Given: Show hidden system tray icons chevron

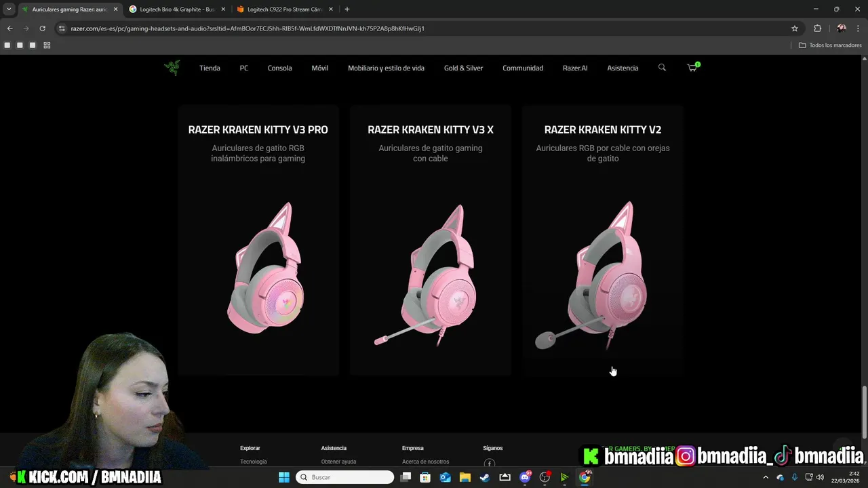Looking at the screenshot, I should pos(766,477).
